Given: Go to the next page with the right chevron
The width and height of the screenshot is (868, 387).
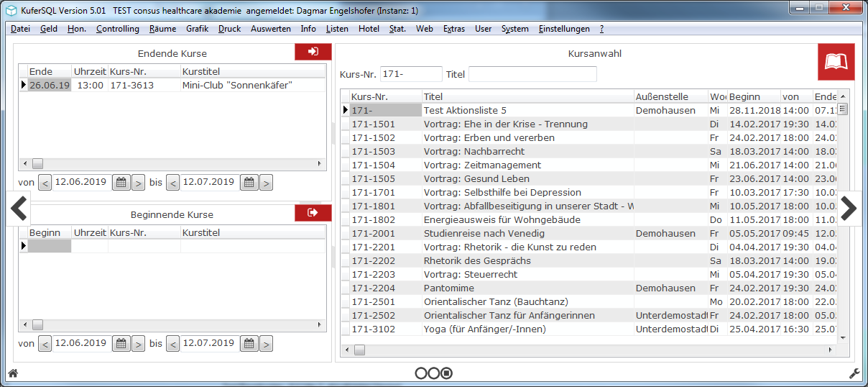Looking at the screenshot, I should (849, 208).
